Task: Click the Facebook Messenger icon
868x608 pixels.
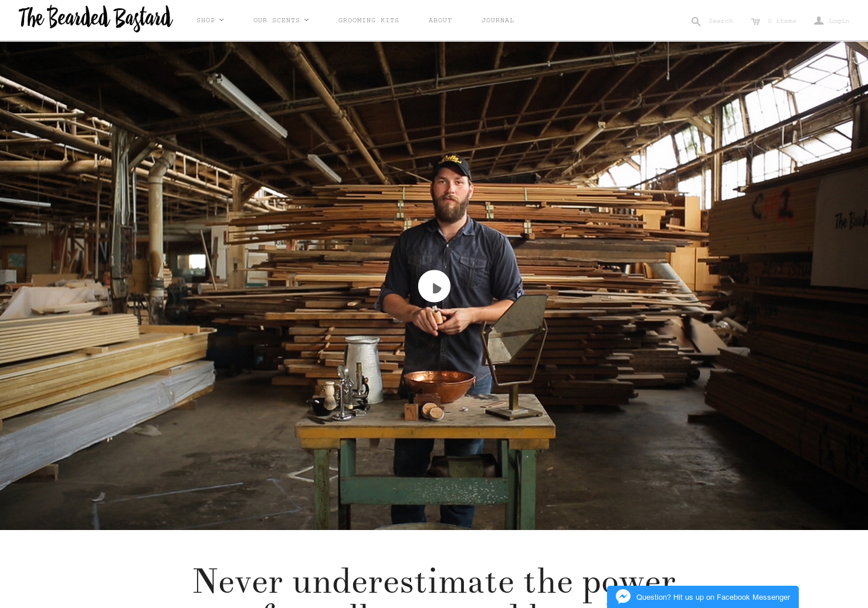Action: [x=623, y=597]
